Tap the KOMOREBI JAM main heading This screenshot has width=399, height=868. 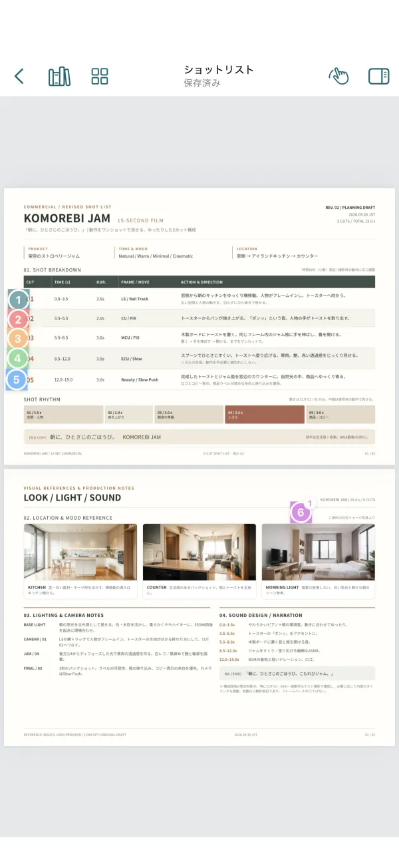click(67, 218)
